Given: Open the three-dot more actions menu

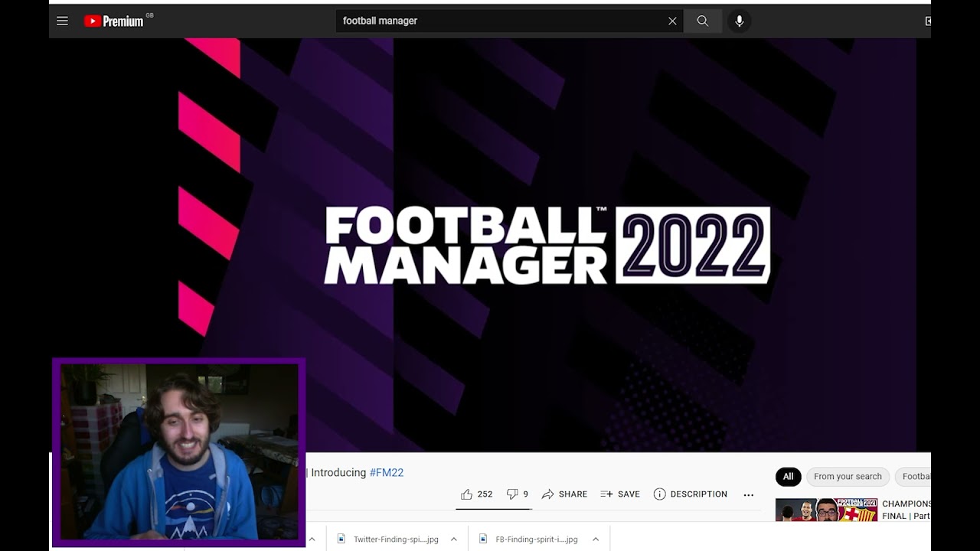Looking at the screenshot, I should pos(749,495).
